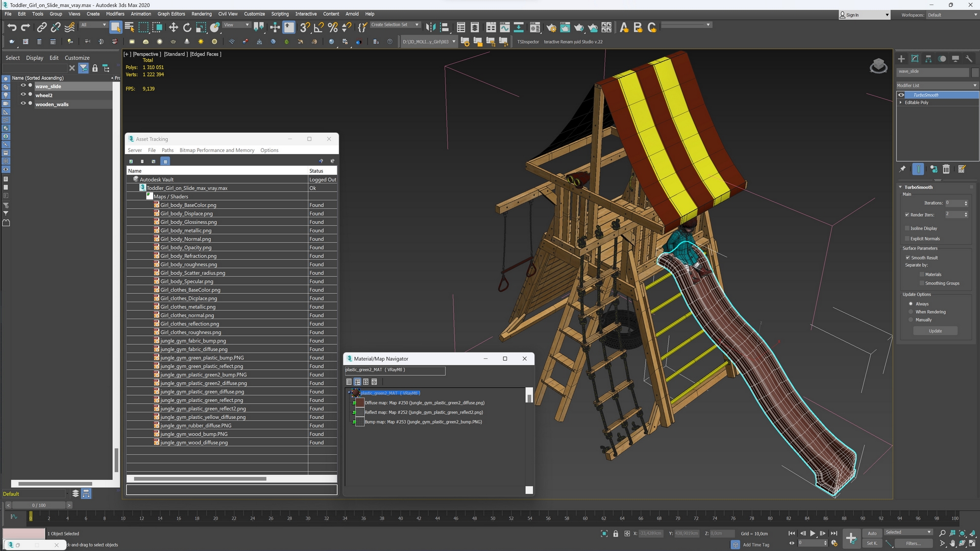
Task: Click the Redo arrow icon
Action: tap(25, 28)
